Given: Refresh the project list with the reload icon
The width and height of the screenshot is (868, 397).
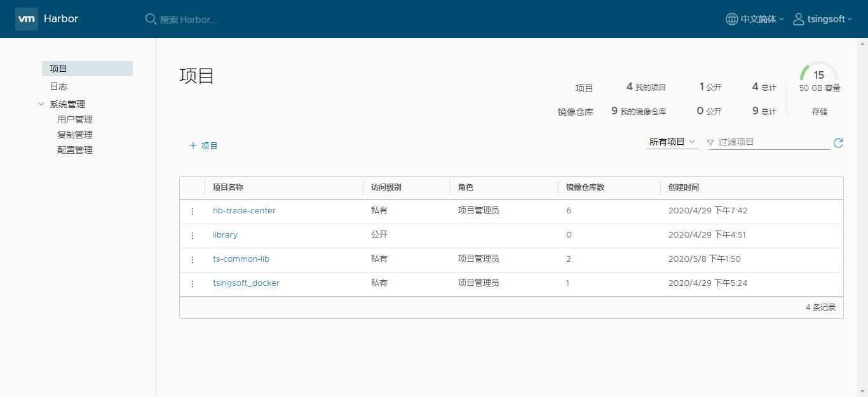Looking at the screenshot, I should (837, 143).
